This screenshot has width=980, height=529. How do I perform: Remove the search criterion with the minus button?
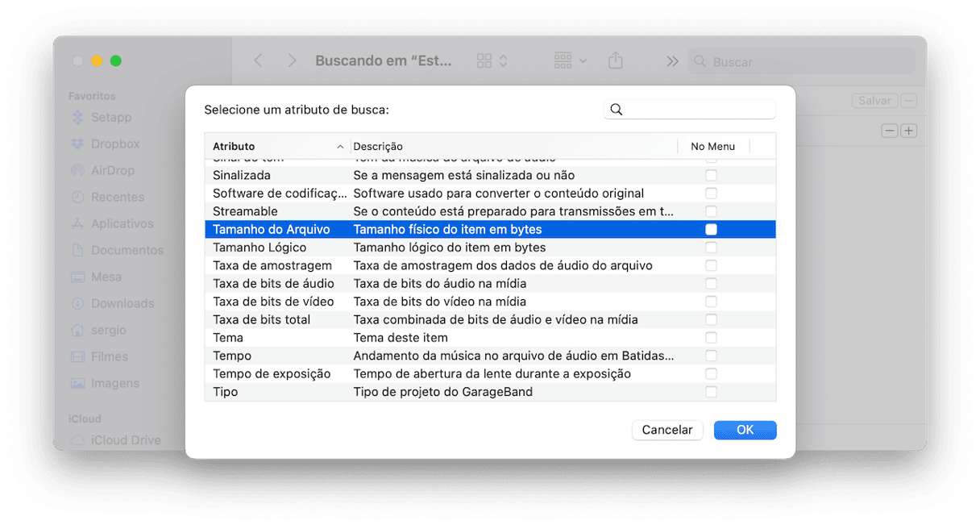pos(890,131)
